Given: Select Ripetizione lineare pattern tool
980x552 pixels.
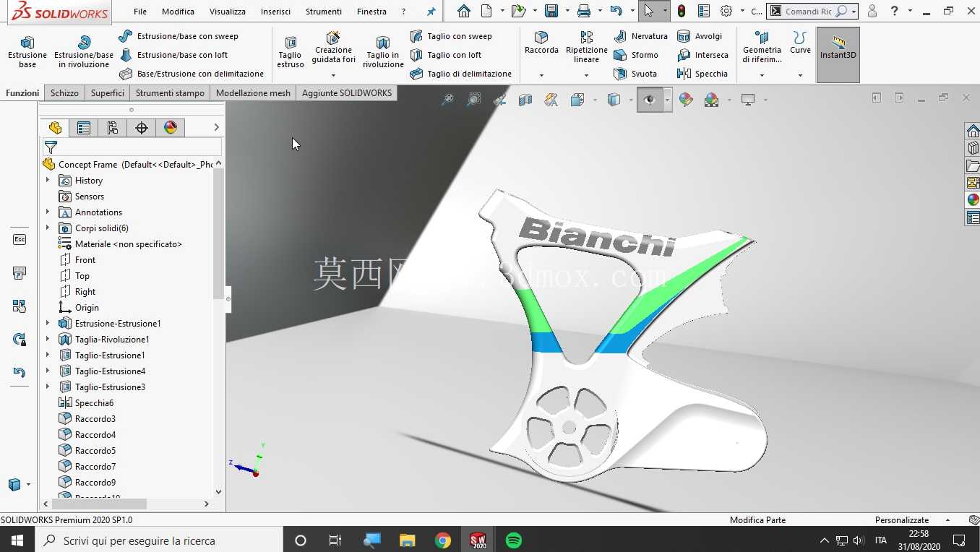Looking at the screenshot, I should click(x=587, y=47).
